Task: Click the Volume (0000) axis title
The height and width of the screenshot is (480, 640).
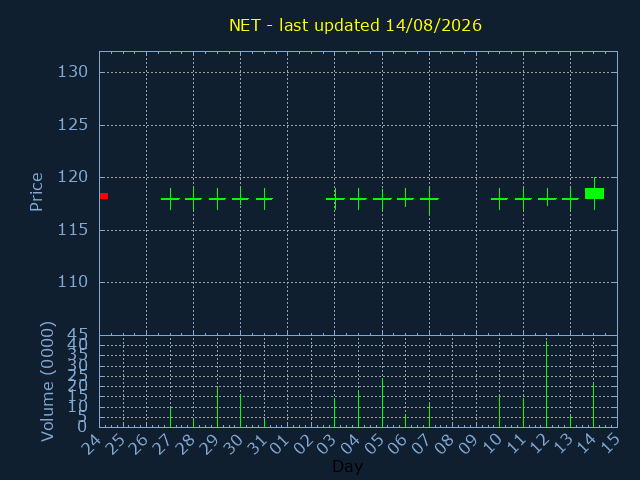Action: [48, 382]
